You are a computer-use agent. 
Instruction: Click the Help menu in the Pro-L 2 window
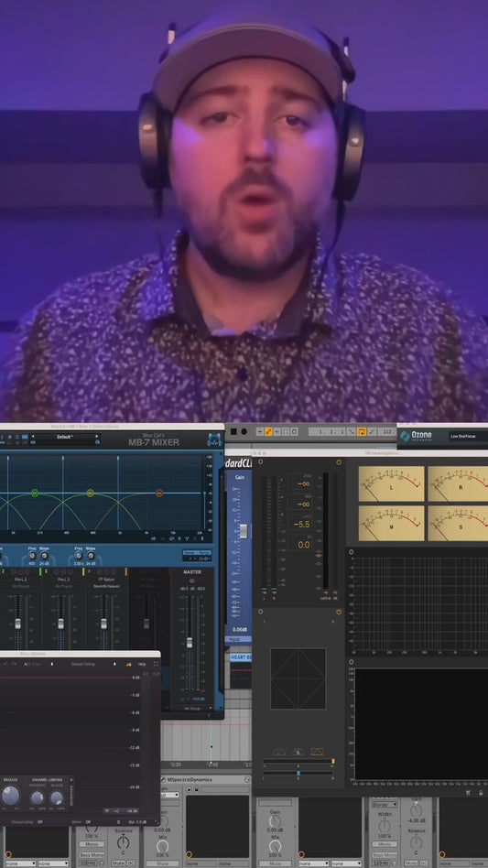click(142, 664)
